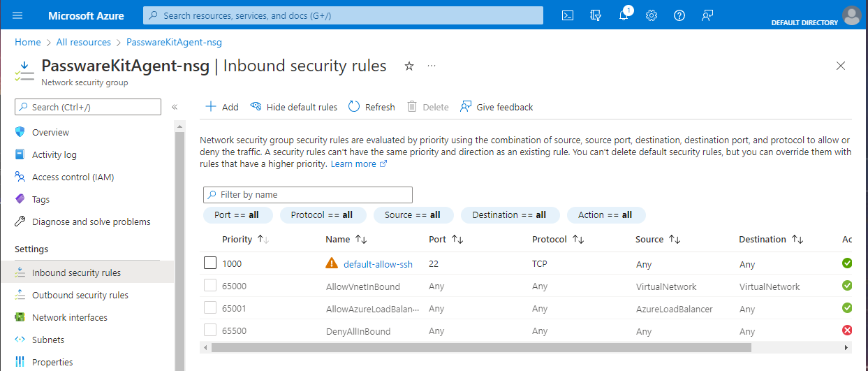Image resolution: width=868 pixels, height=371 pixels.
Task: Refresh the rules list
Action: [x=372, y=107]
